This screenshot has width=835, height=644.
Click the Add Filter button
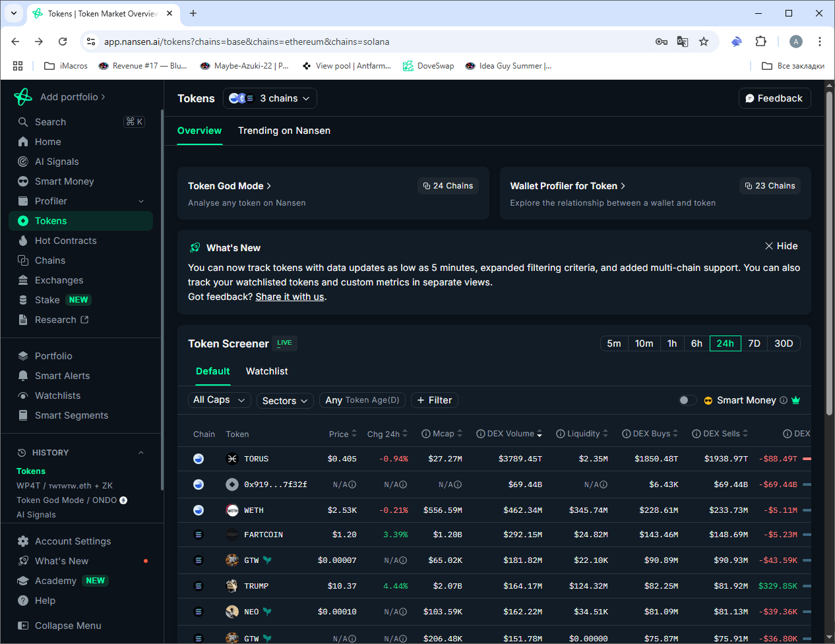coord(435,400)
